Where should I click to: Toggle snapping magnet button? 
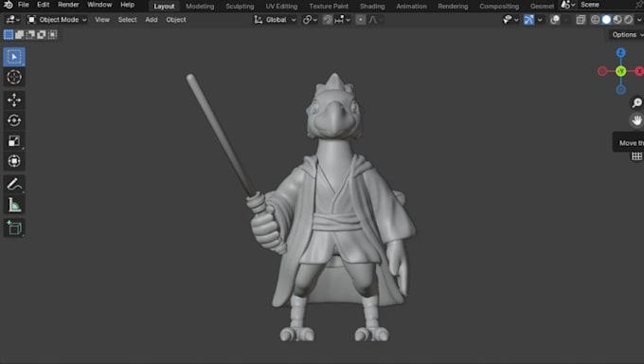pos(328,20)
